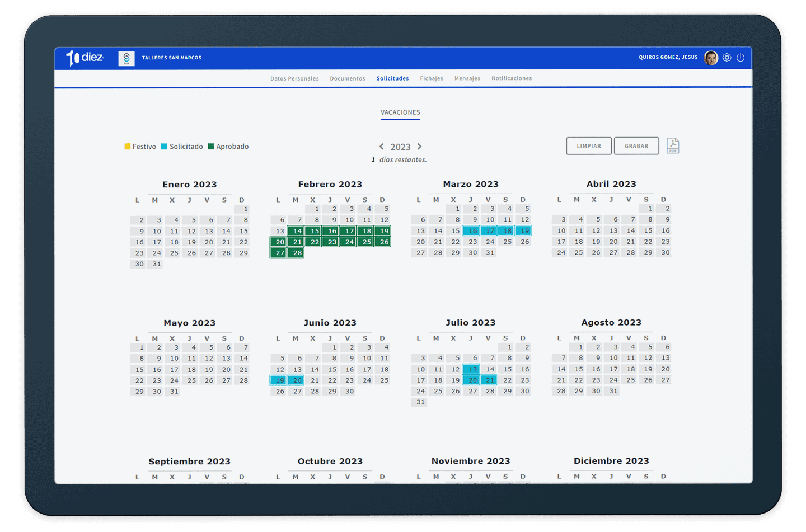
Task: Click the yellow Festivo legend swatch
Action: click(x=128, y=147)
